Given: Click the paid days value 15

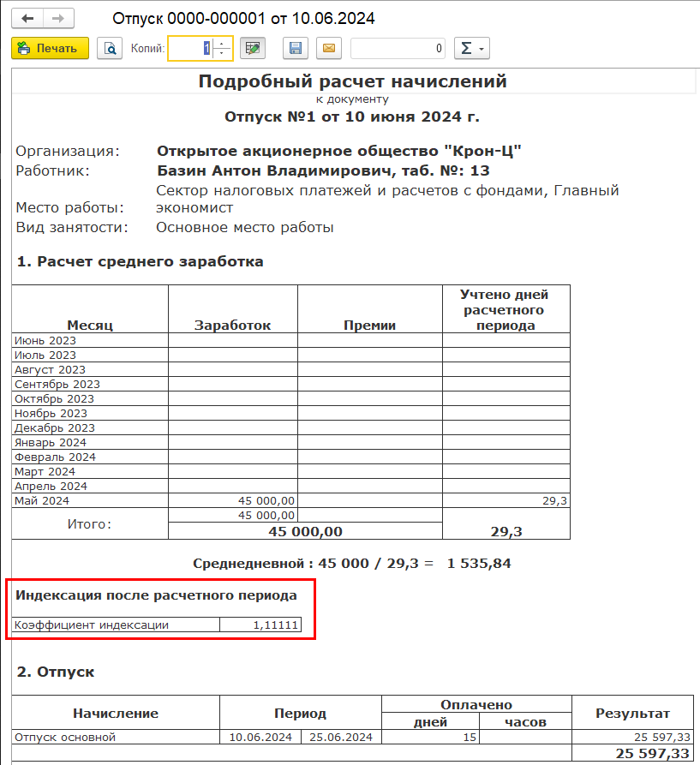Looking at the screenshot, I should click(x=431, y=738).
